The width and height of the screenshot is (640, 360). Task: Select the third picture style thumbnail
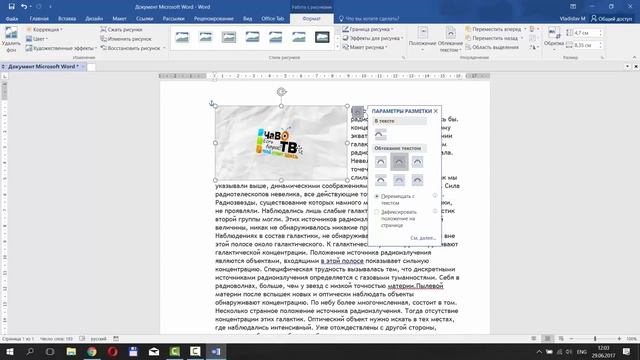coord(229,38)
